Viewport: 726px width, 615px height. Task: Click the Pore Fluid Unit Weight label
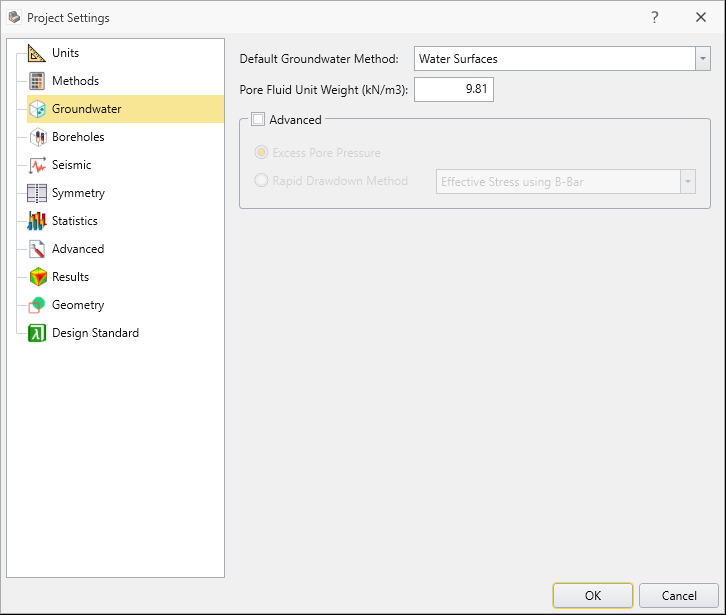(x=324, y=89)
